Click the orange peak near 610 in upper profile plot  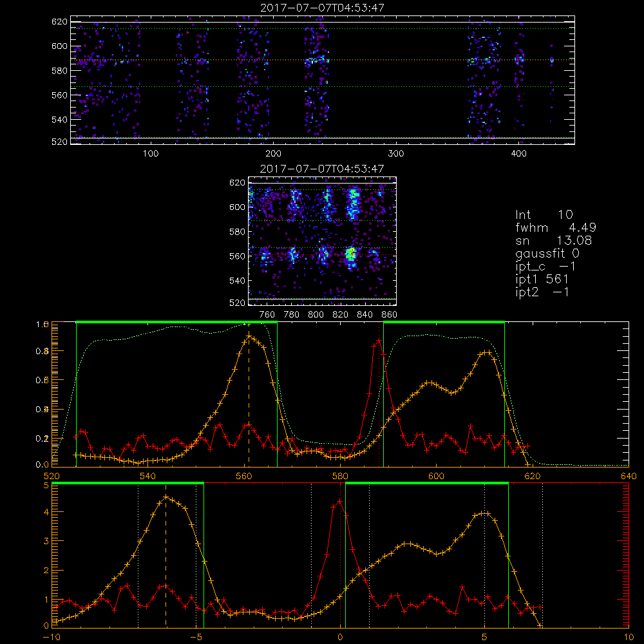point(486,352)
